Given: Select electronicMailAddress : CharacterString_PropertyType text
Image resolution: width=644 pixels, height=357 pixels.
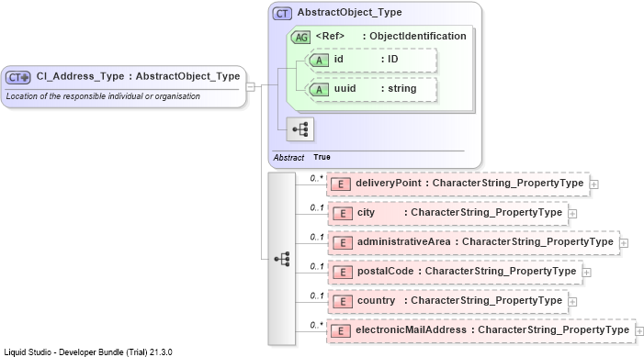Looking at the screenshot, I should (x=492, y=329).
